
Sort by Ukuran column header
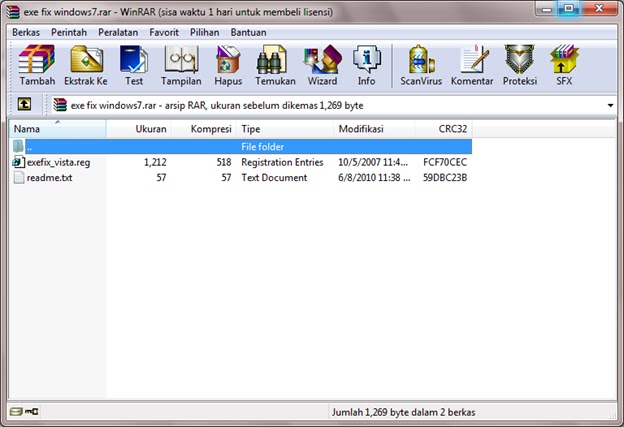click(139, 129)
